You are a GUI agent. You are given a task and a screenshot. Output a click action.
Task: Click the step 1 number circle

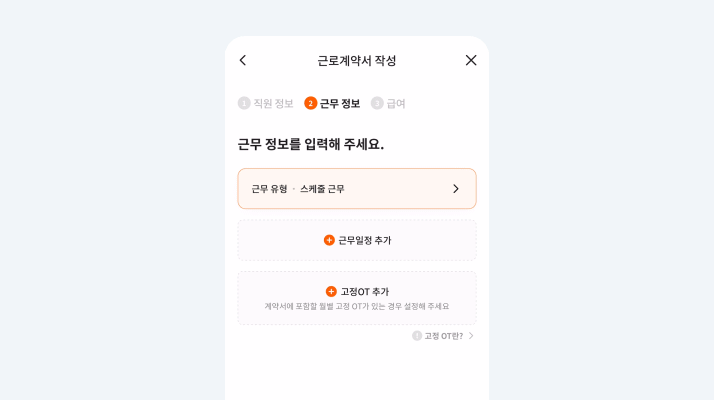click(x=244, y=103)
